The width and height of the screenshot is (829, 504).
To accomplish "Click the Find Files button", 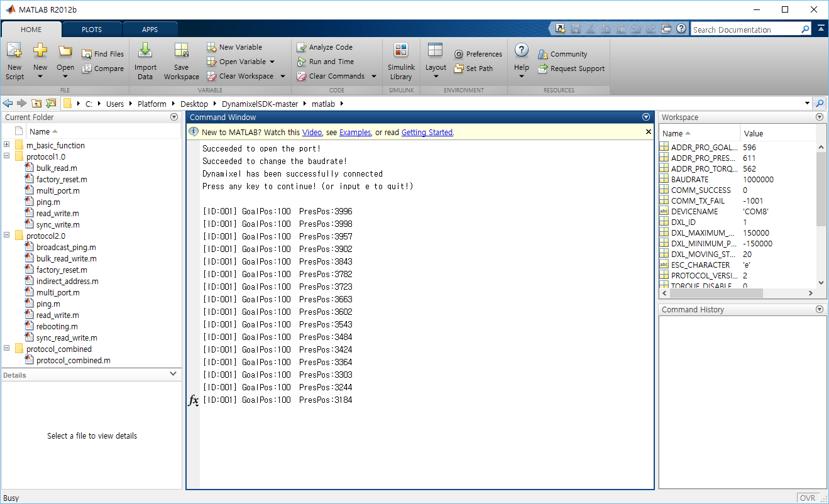I will (102, 54).
